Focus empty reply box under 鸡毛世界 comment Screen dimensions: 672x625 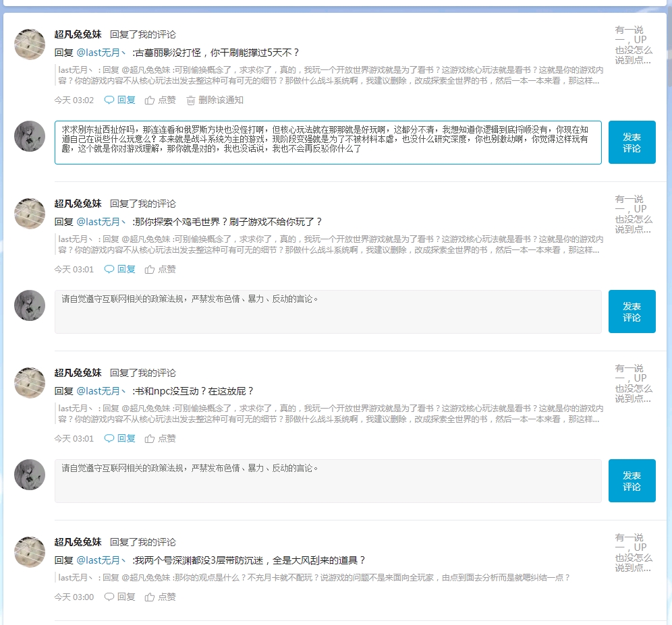(x=328, y=311)
